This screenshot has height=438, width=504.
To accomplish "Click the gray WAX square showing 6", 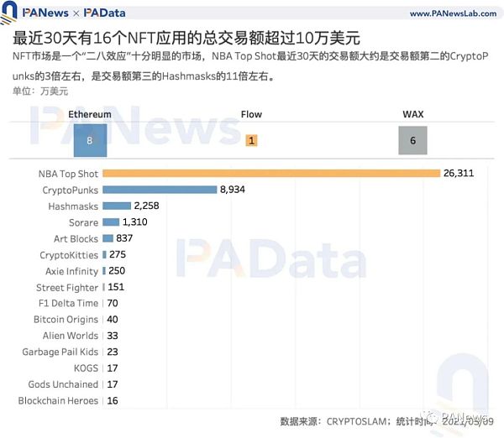I will (x=412, y=140).
